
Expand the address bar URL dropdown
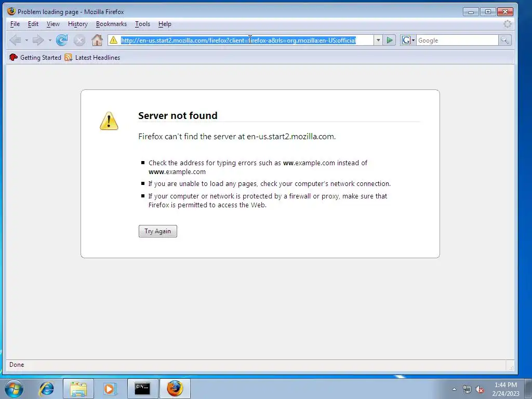(378, 40)
